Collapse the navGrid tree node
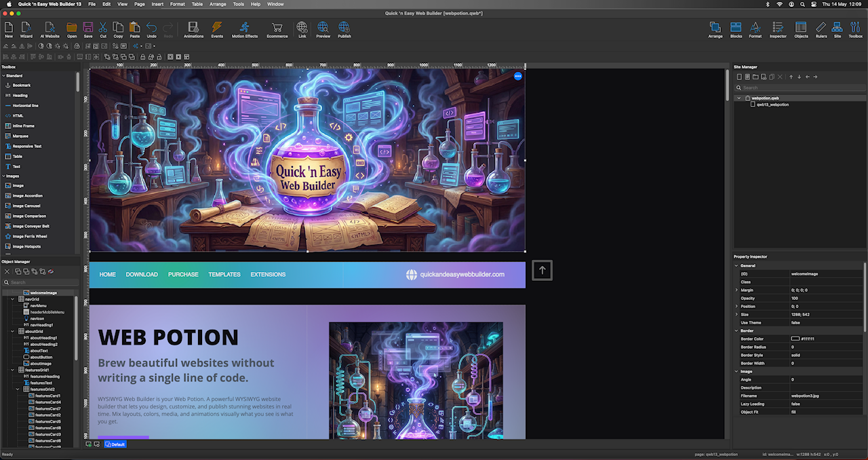 tap(13, 299)
